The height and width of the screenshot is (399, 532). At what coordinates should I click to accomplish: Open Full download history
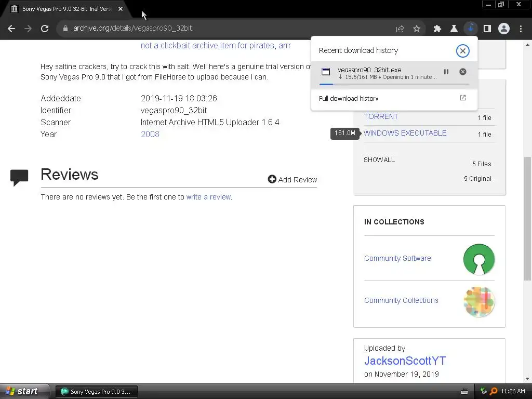coord(349,98)
